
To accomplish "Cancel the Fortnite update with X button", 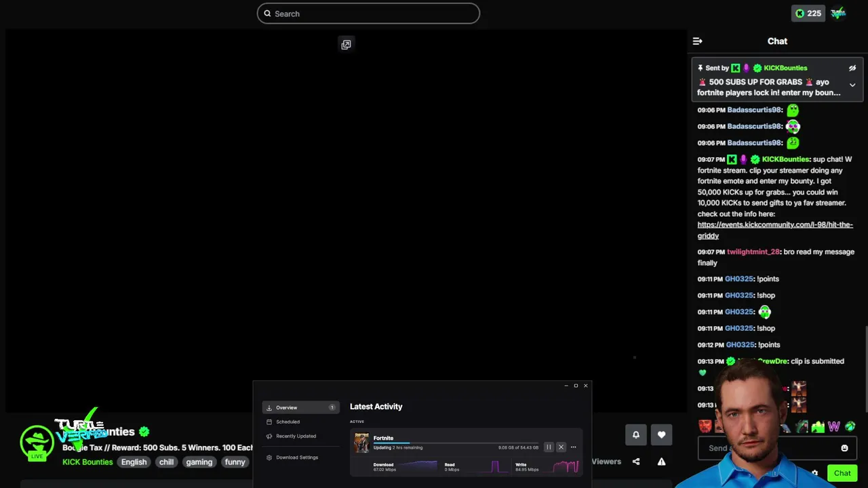I will [561, 447].
